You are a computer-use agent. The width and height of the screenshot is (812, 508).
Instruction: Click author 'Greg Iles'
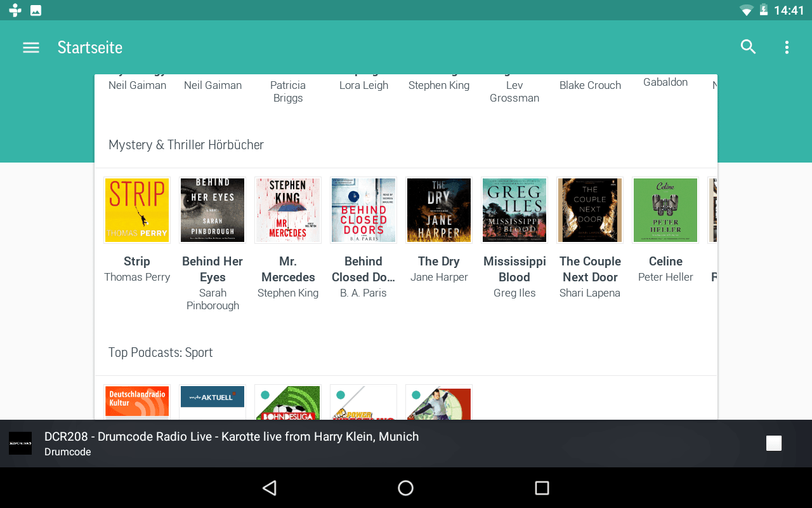514,293
